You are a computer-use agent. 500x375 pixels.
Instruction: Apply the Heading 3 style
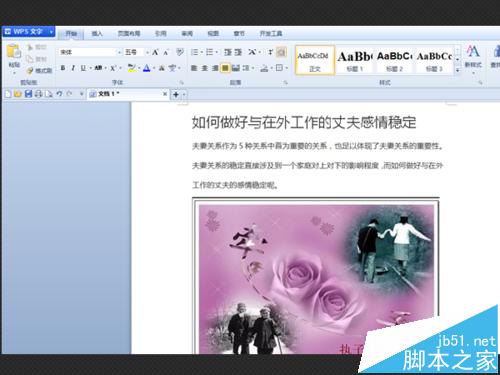coord(434,60)
